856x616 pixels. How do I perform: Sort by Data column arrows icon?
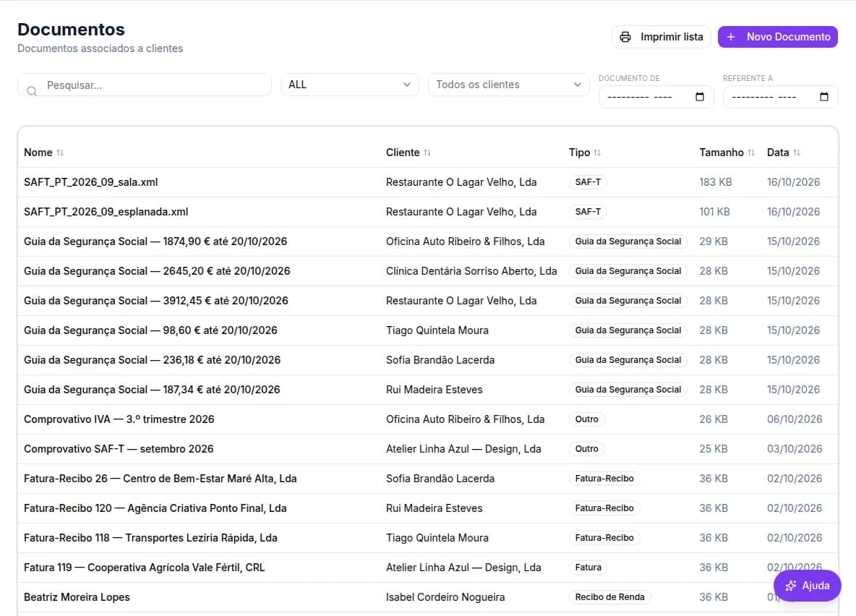pyautogui.click(x=797, y=153)
